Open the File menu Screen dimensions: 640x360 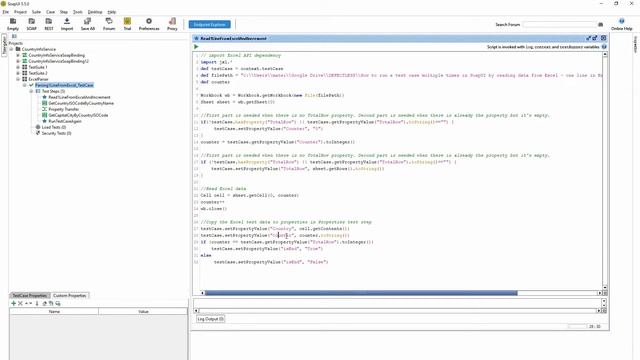(6, 12)
